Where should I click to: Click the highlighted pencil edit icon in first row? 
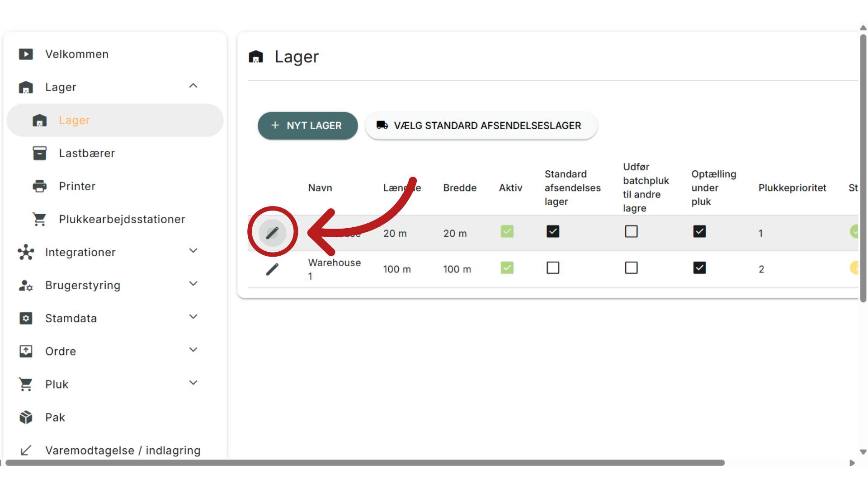pyautogui.click(x=272, y=233)
